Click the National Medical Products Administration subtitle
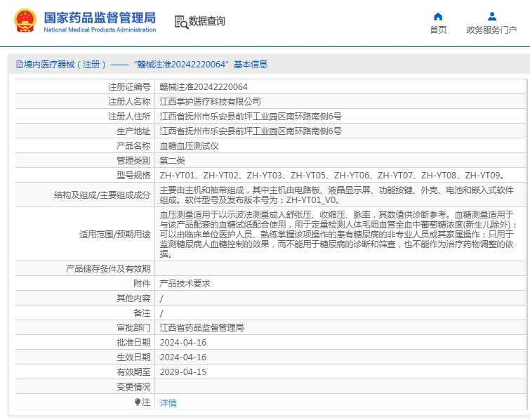Viewport: 530px width, 420px height. pyautogui.click(x=100, y=29)
